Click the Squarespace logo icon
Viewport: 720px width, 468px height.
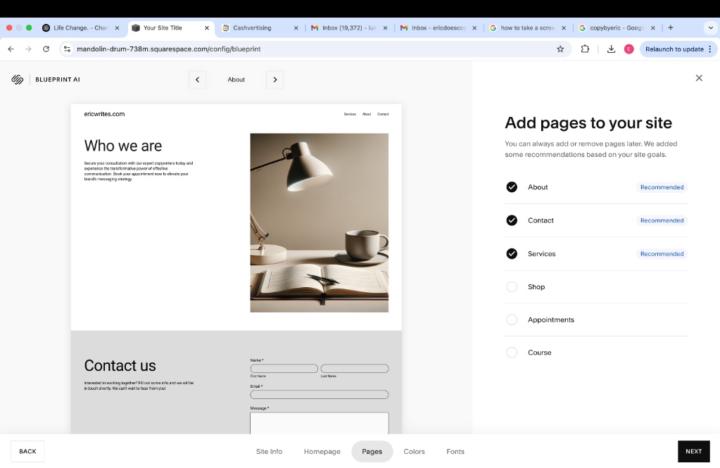18,80
